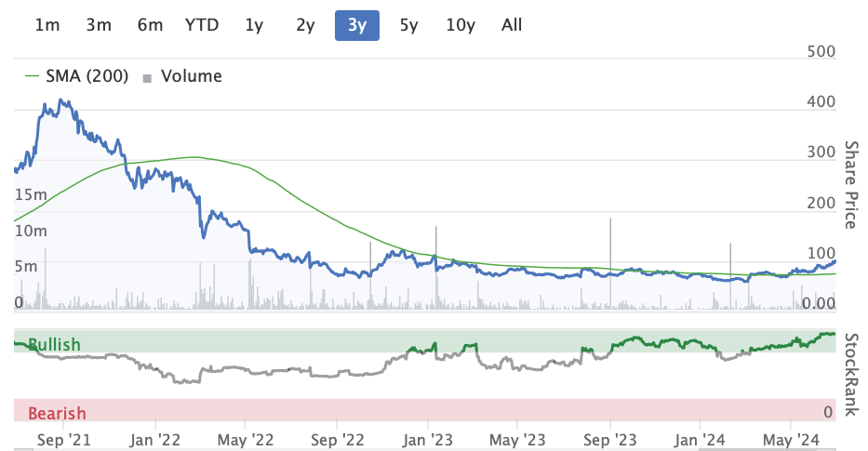Image resolution: width=868 pixels, height=451 pixels.
Task: Choose the 1y chart period
Action: click(x=254, y=25)
